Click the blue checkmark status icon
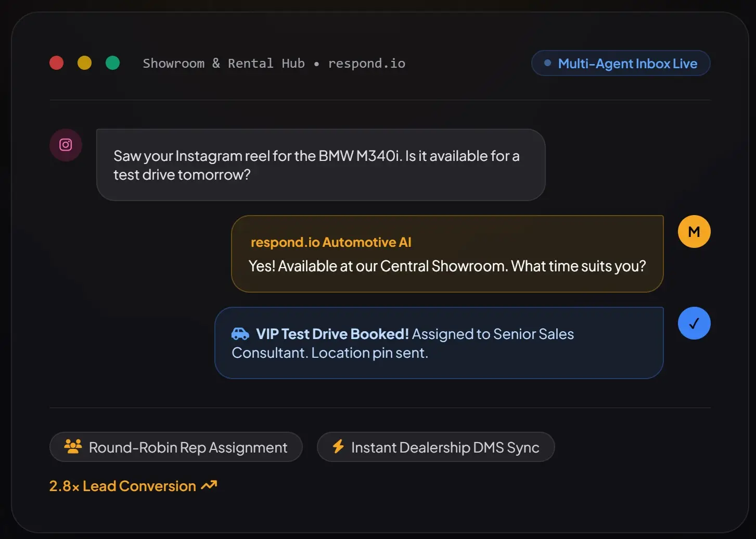The height and width of the screenshot is (539, 756). tap(694, 323)
